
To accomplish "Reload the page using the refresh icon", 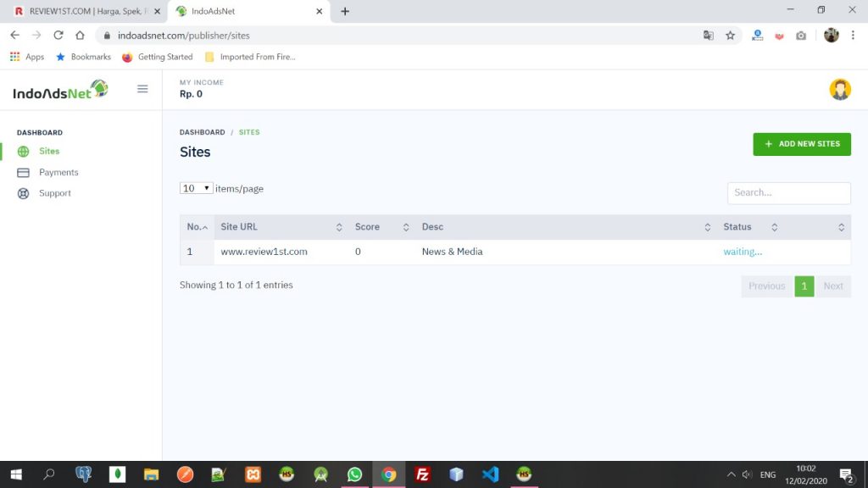I will point(58,36).
